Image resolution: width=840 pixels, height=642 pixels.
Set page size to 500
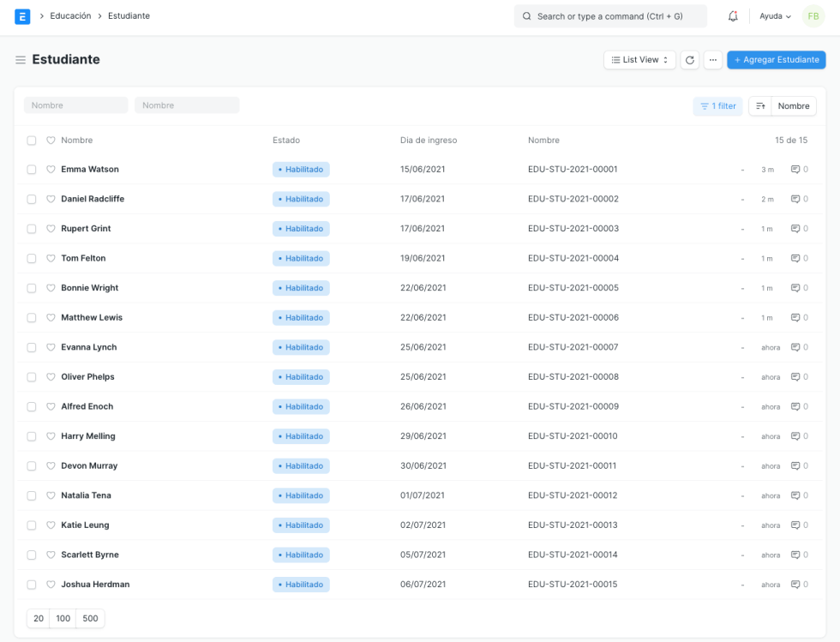coord(91,618)
